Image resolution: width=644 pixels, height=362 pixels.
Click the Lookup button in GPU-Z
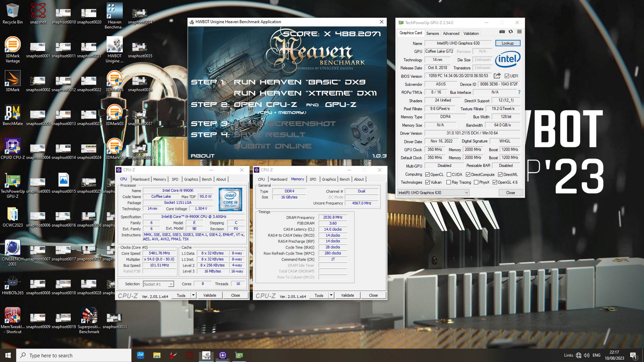507,43
